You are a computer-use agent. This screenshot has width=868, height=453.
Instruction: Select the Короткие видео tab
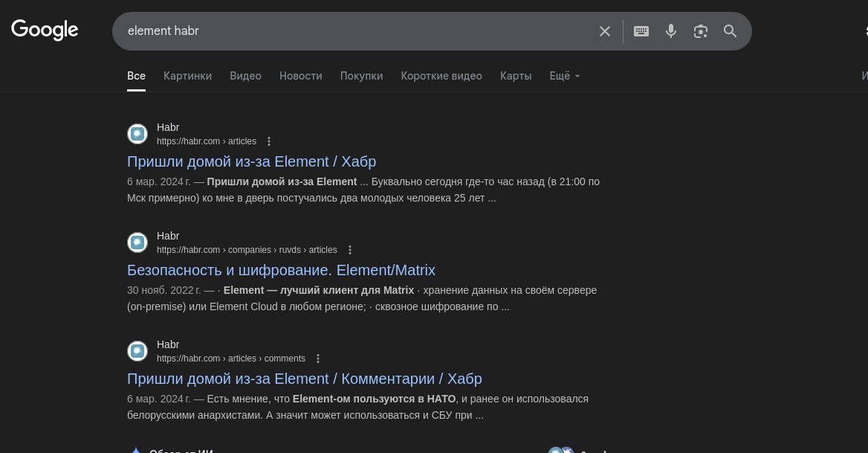pos(441,76)
